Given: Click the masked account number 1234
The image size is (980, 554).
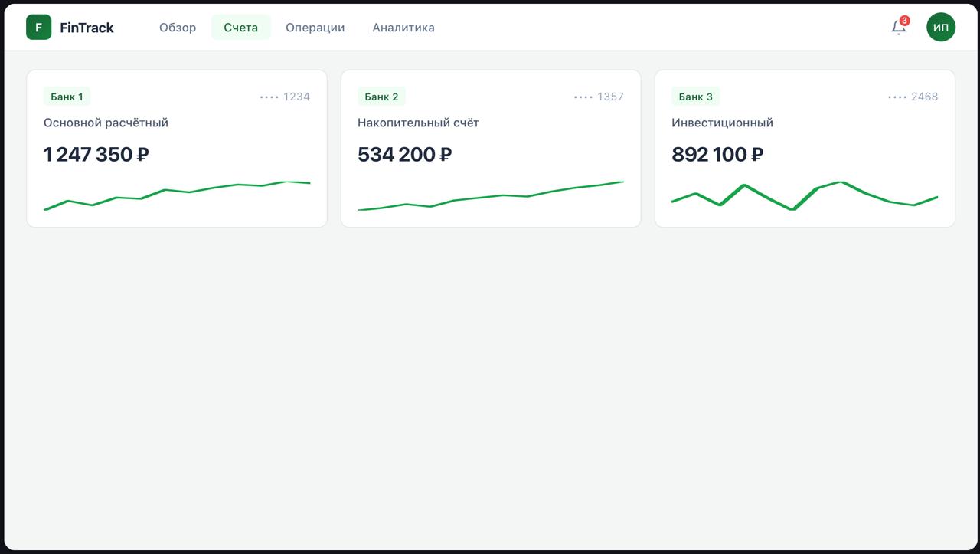Looking at the screenshot, I should click(x=285, y=97).
